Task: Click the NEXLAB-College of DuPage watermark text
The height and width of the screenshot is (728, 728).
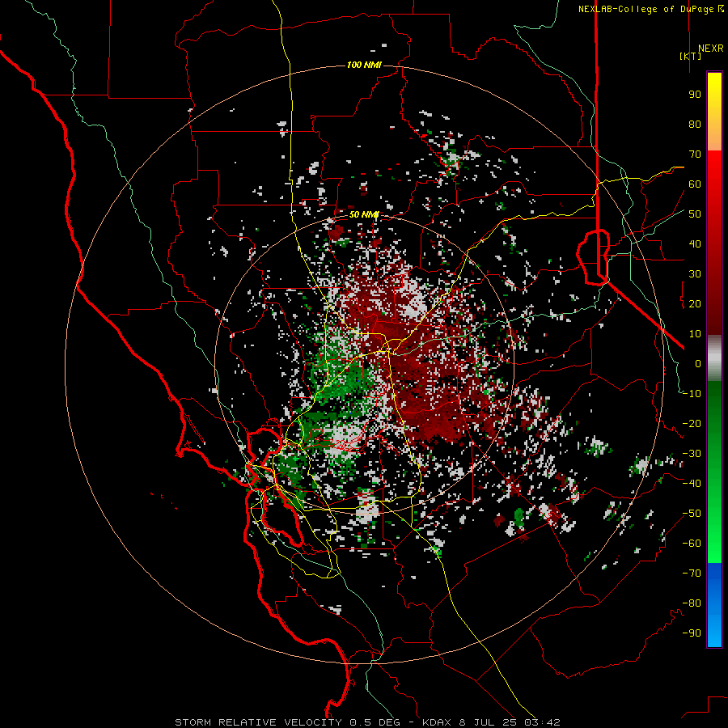Action: coord(650,9)
